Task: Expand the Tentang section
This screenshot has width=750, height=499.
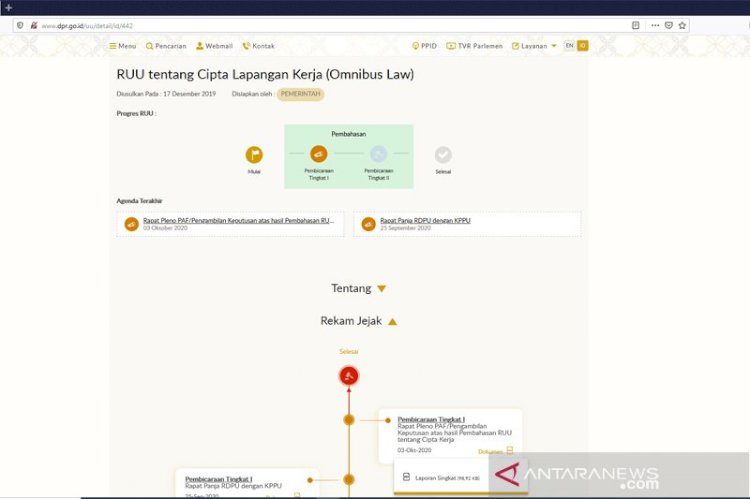Action: [358, 288]
